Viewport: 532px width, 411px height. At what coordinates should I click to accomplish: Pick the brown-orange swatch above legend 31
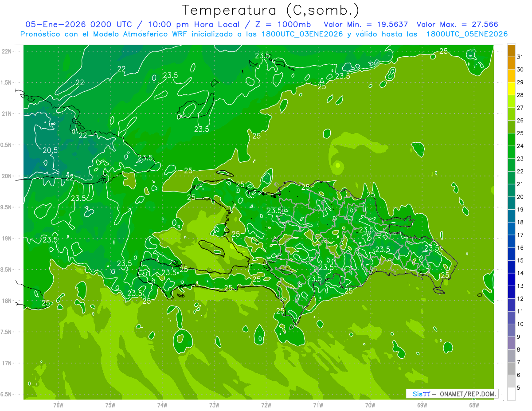coord(511,51)
